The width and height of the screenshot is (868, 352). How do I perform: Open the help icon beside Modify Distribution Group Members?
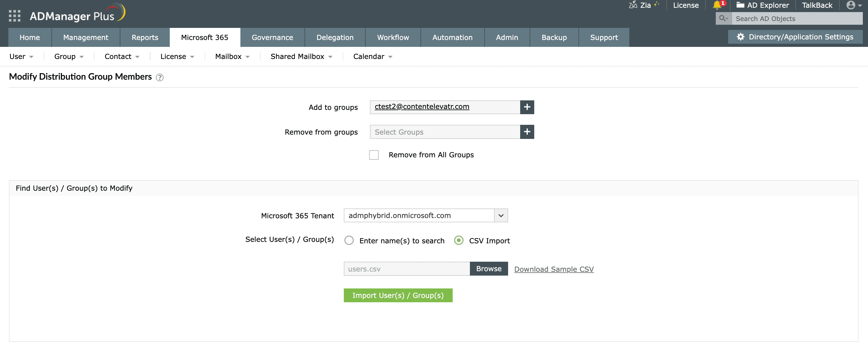160,77
